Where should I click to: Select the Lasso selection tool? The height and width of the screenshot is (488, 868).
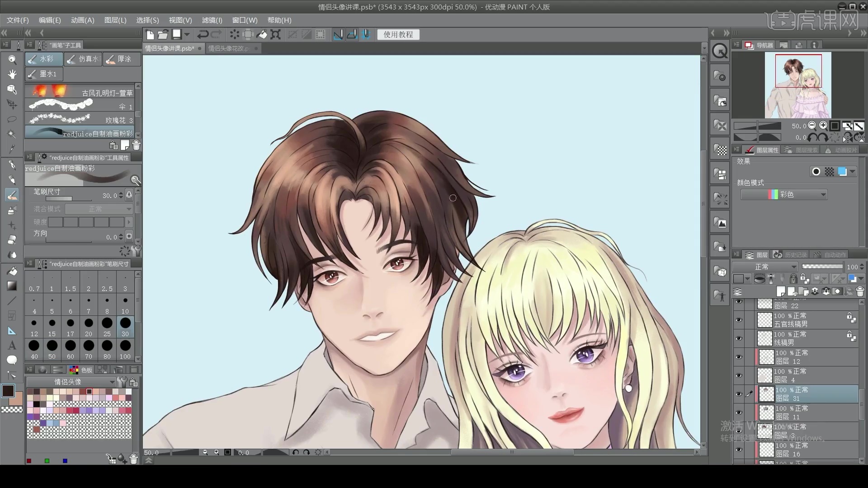12,119
